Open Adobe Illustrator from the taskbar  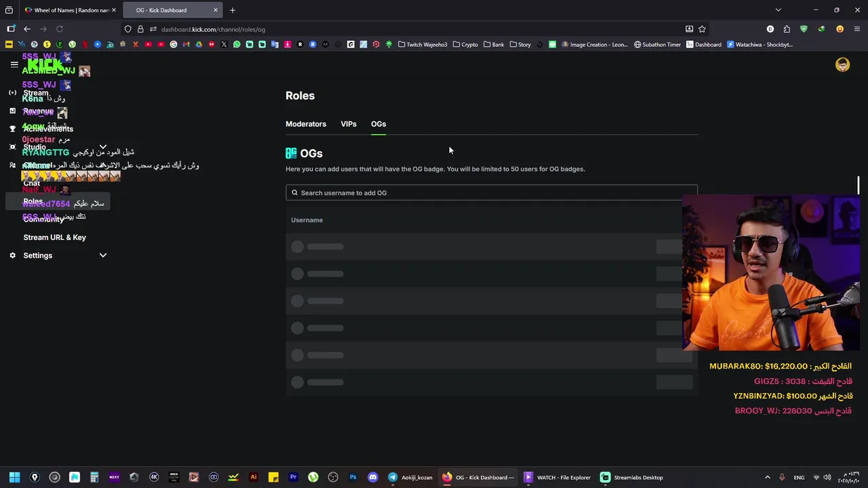pos(254,477)
